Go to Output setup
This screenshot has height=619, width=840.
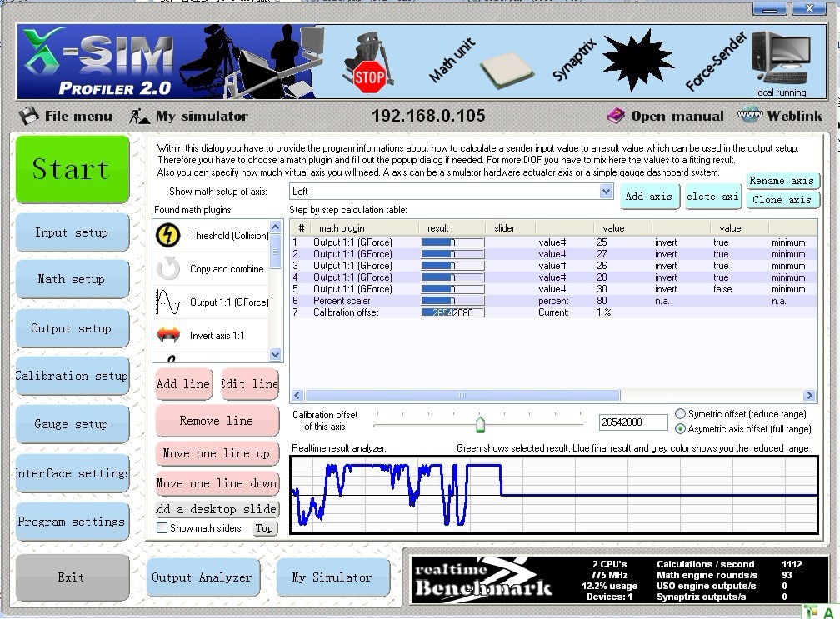[x=72, y=328]
